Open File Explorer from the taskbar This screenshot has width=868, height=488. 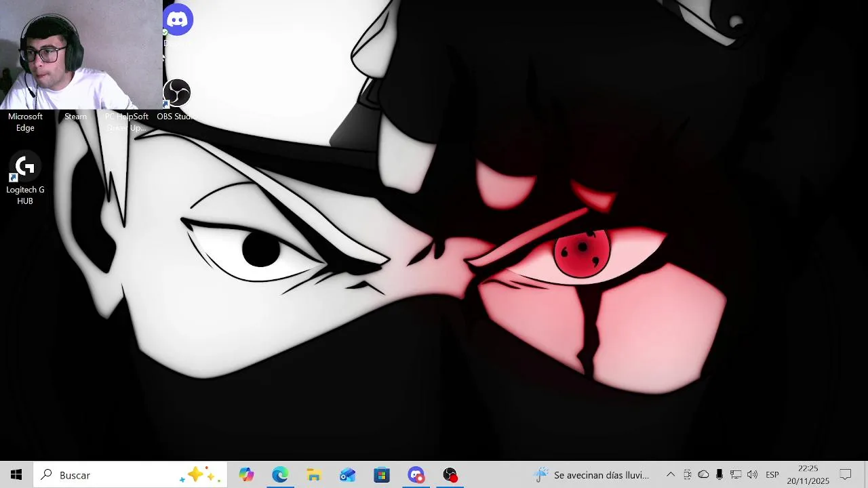coord(314,475)
